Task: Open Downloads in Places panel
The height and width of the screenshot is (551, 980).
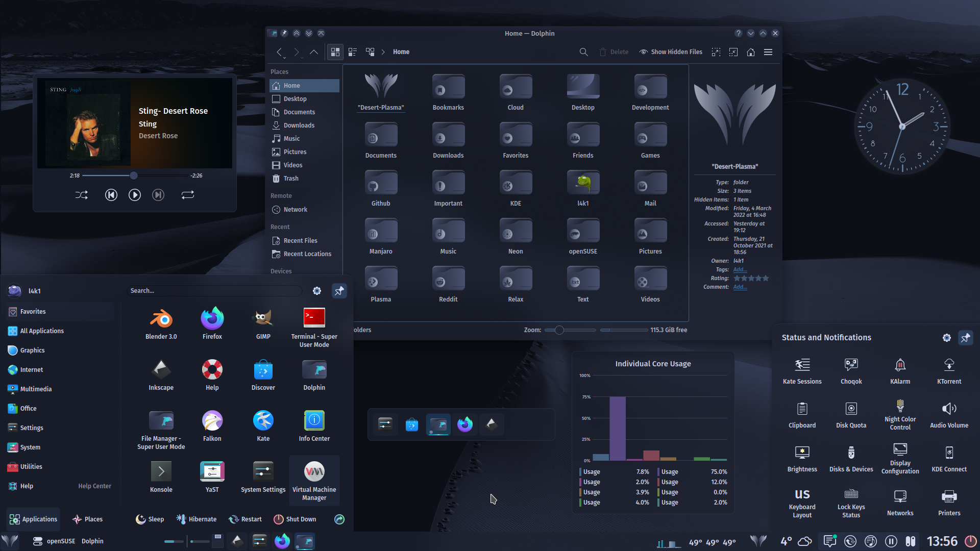Action: click(x=304, y=126)
